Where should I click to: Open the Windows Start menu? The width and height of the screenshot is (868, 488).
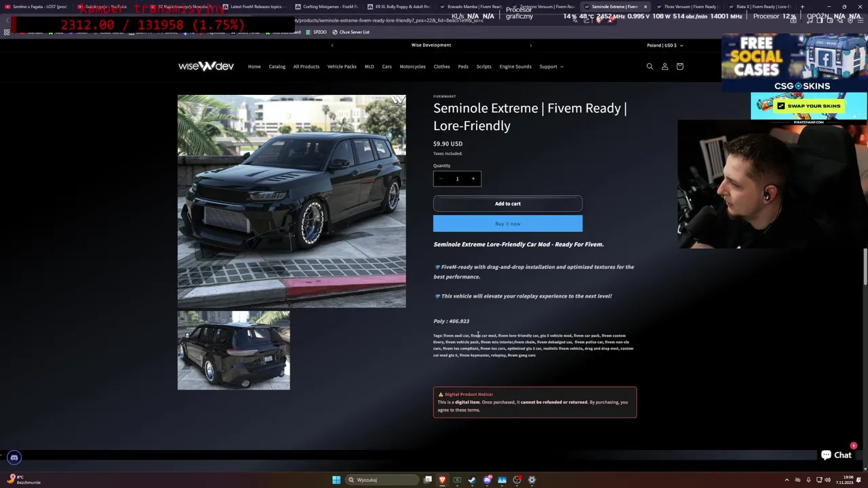[x=336, y=480]
